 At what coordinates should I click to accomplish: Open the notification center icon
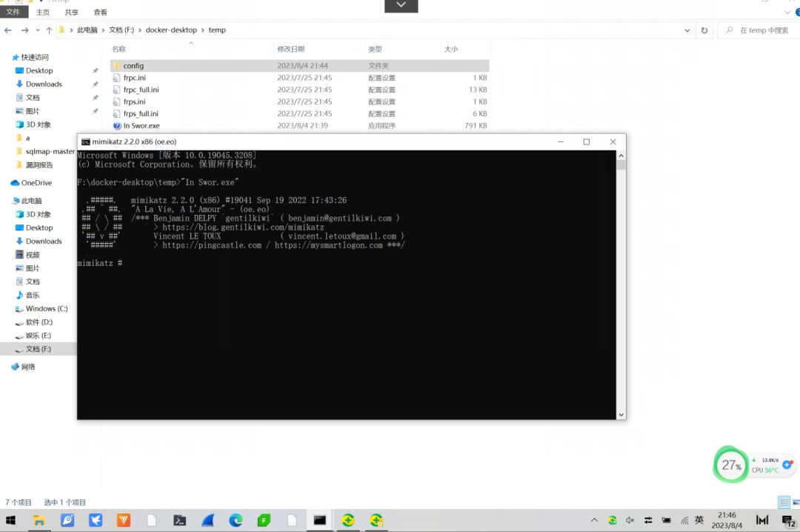point(788,521)
